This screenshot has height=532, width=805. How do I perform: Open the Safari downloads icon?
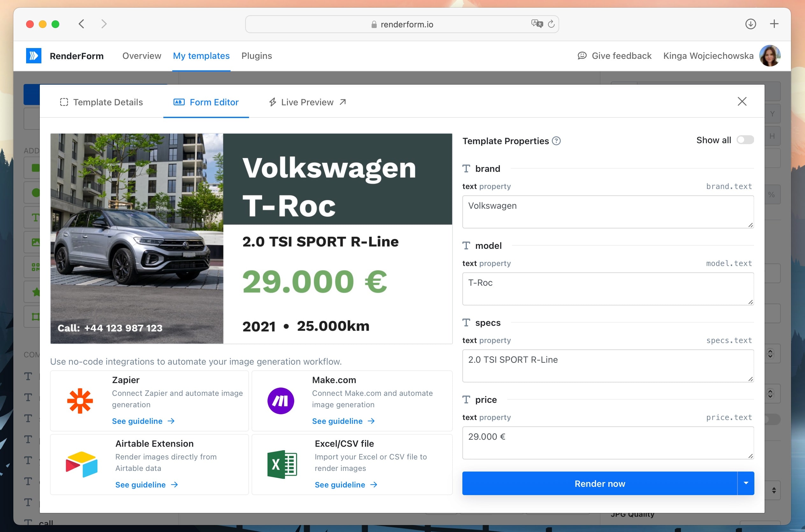click(x=750, y=24)
